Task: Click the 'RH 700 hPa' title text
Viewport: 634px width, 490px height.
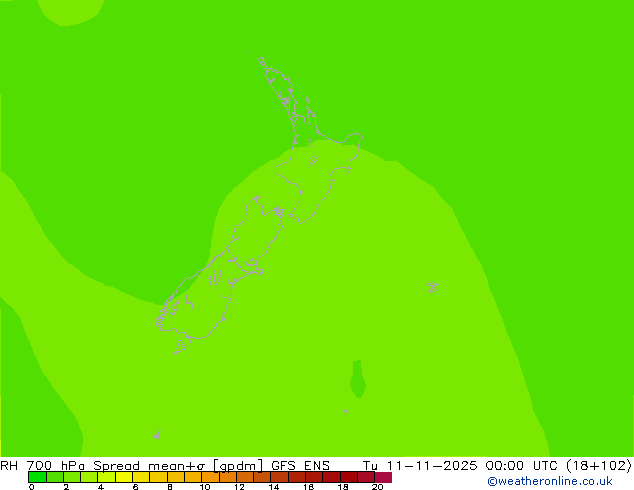Action: tap(42, 465)
